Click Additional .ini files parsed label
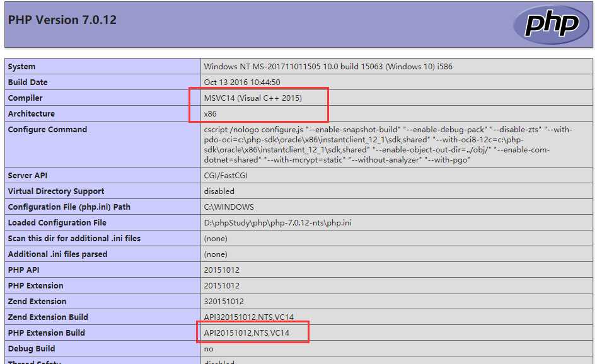 tap(57, 254)
